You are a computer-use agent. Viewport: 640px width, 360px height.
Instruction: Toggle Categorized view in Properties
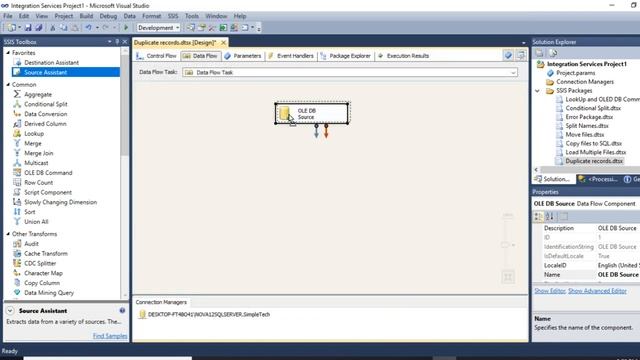(x=539, y=216)
